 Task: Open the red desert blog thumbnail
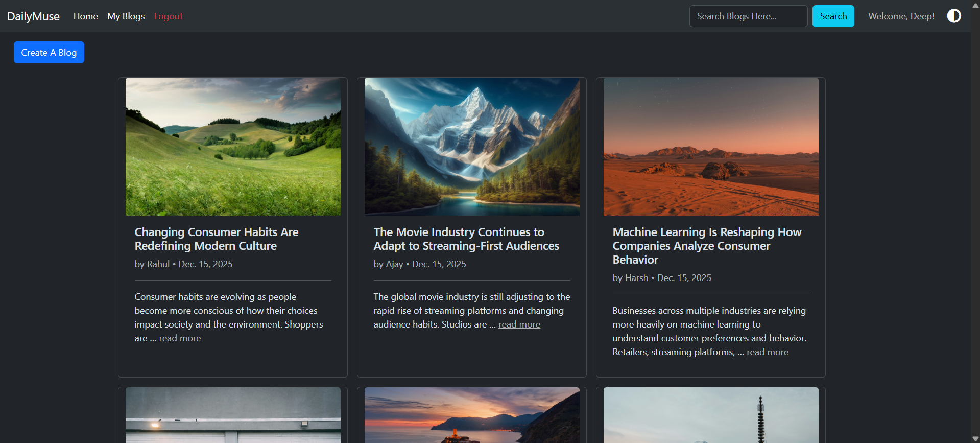tap(711, 147)
